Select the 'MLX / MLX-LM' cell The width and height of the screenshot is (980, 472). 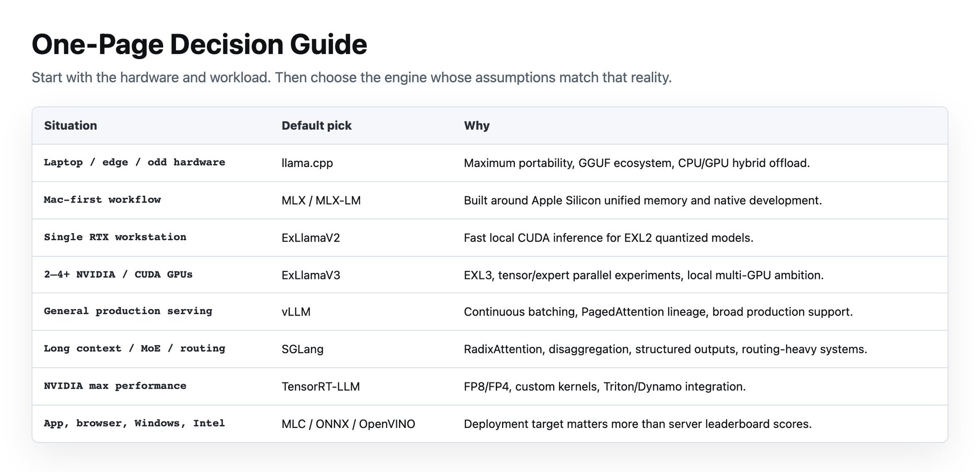pos(321,200)
